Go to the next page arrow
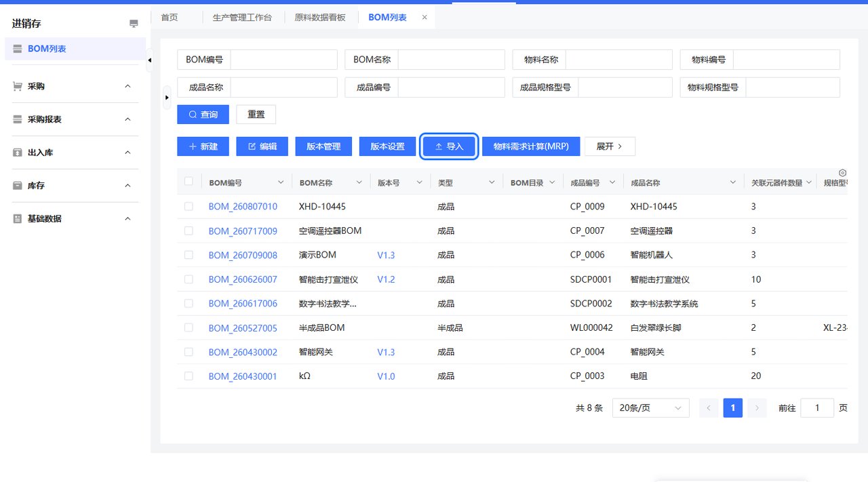868x482 pixels. click(757, 408)
